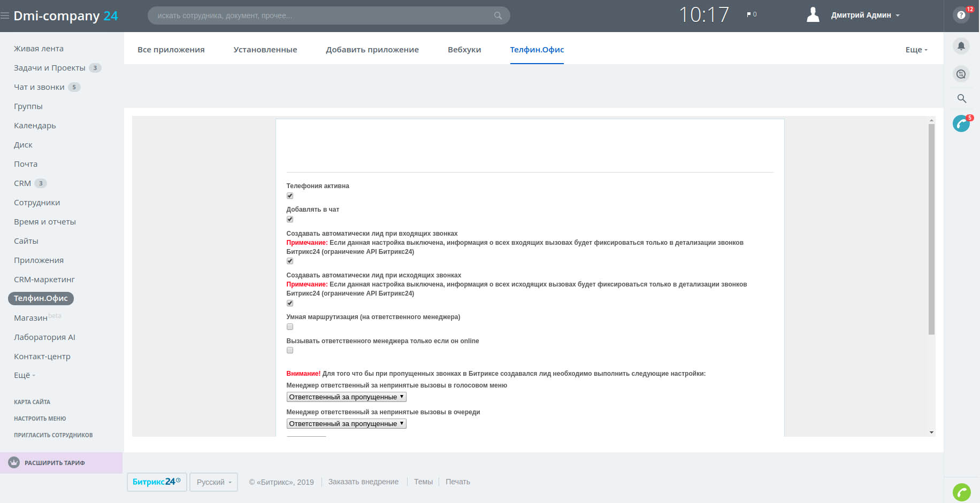
Task: Open 'CRM' in the left menu
Action: pos(22,183)
